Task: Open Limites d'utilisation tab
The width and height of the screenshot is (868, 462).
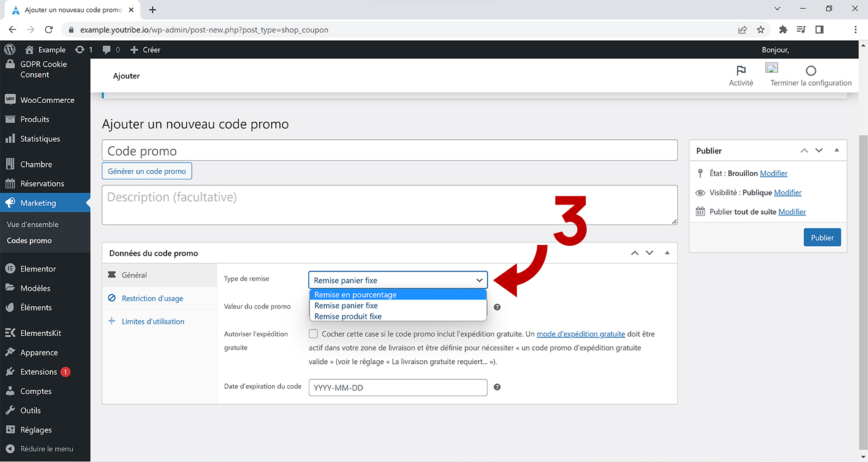Action: coord(153,322)
